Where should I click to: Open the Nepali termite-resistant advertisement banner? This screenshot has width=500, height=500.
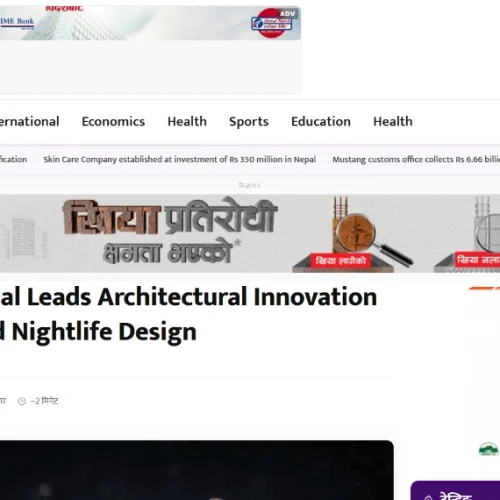click(x=250, y=234)
